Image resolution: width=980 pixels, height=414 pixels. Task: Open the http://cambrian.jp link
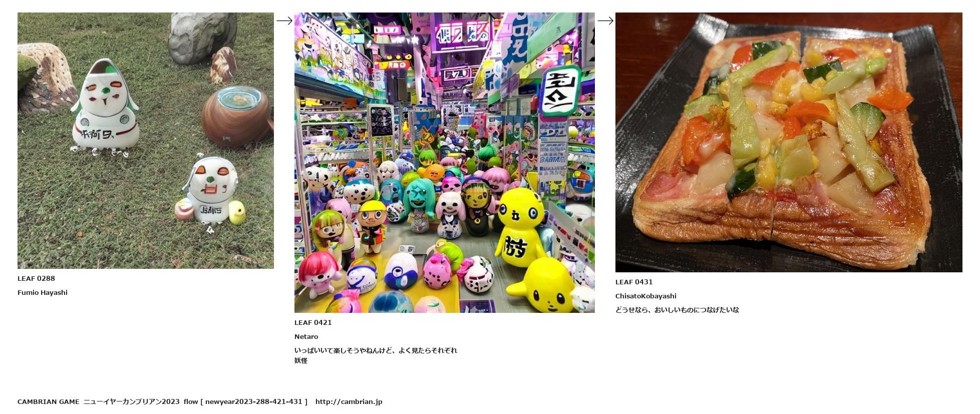click(349, 401)
